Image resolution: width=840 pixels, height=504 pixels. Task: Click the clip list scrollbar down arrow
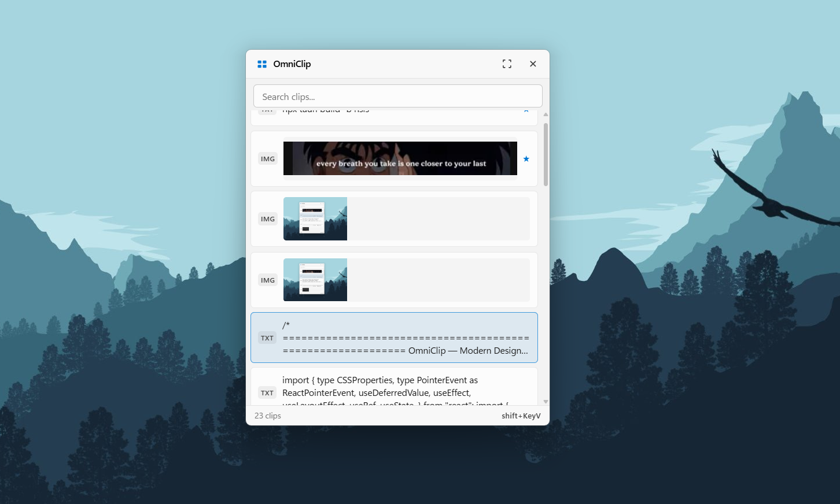point(546,401)
